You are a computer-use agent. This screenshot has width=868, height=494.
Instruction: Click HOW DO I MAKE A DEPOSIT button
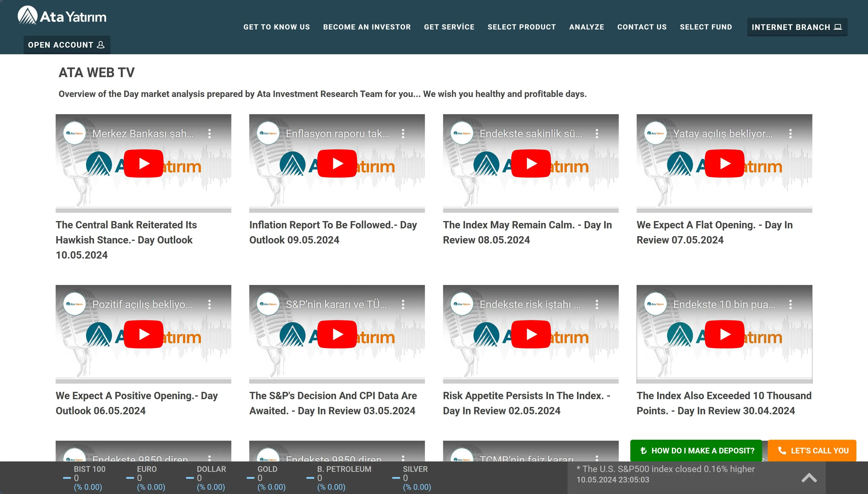point(696,451)
